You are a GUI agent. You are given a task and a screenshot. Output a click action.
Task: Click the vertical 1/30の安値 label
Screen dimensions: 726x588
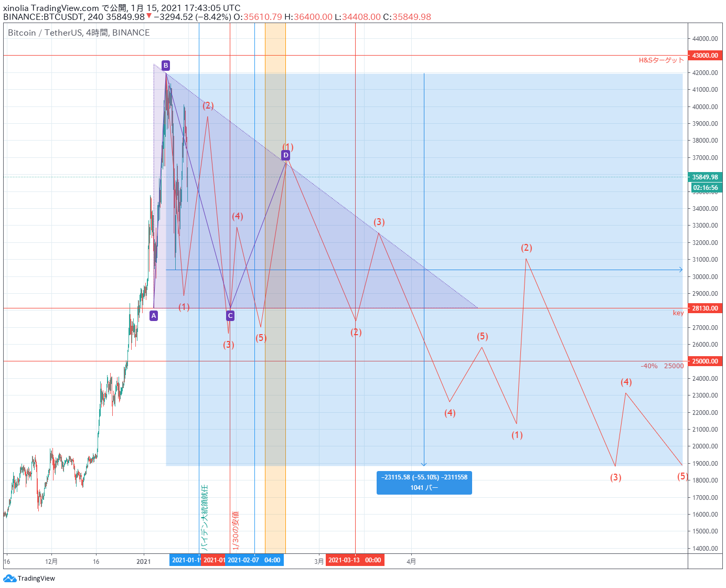[x=235, y=531]
